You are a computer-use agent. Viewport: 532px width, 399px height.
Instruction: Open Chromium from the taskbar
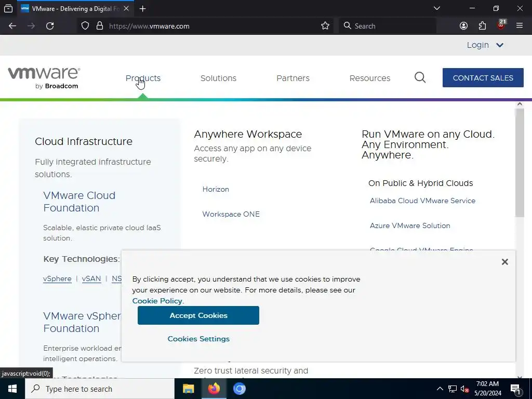239,389
